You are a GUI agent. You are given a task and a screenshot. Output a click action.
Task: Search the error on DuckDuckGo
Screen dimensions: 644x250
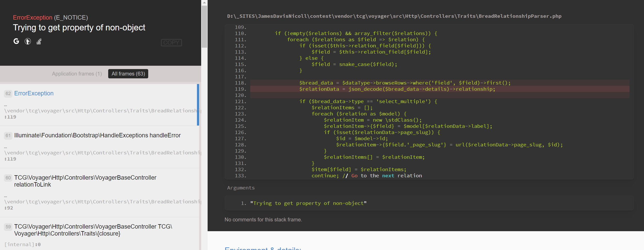coord(28,41)
